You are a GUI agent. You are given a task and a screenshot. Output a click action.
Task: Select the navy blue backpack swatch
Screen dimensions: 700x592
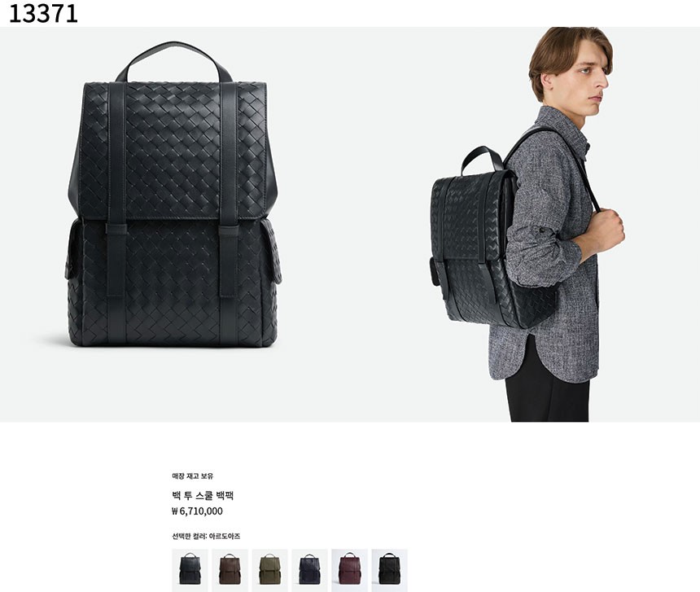click(x=310, y=570)
